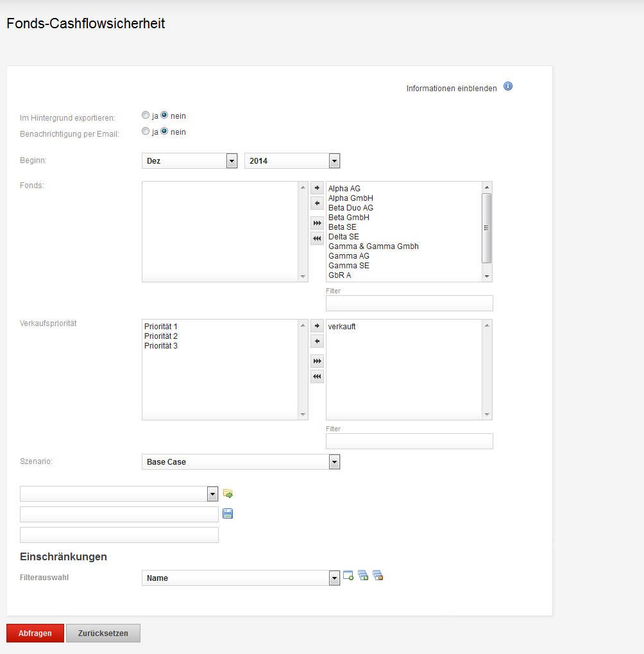Move selected Fonds right with single arrow
Screen dimensions: 644x654
(318, 187)
